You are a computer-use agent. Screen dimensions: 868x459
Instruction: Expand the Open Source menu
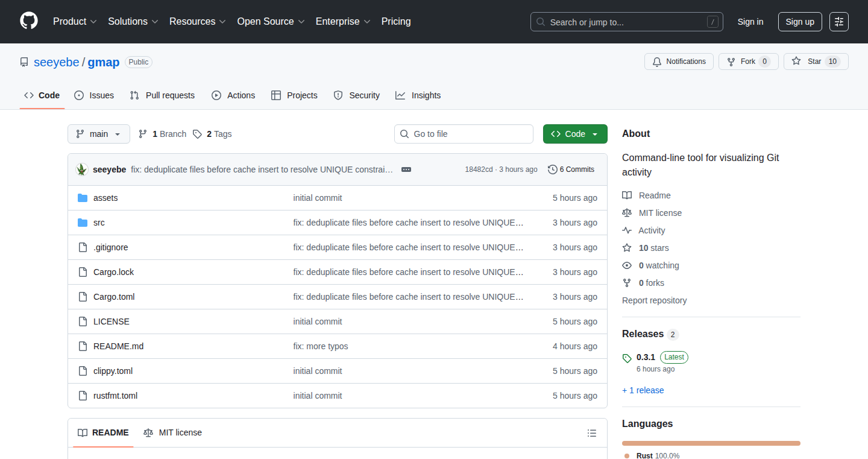tap(271, 21)
